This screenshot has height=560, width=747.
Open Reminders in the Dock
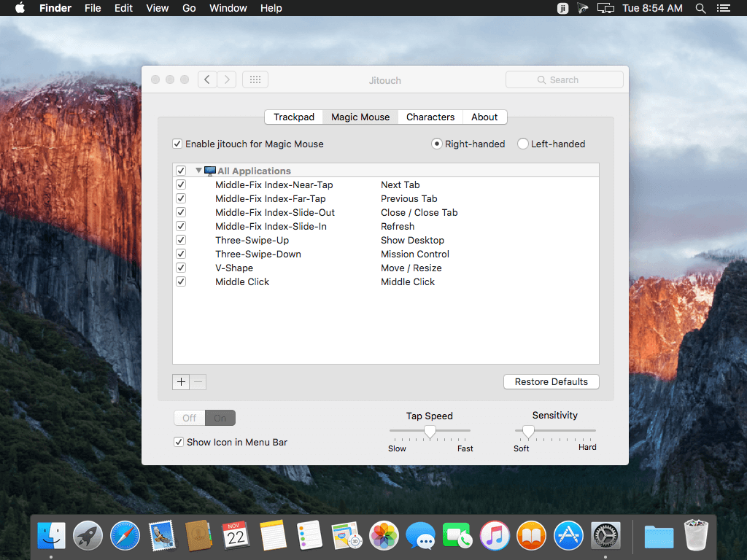pos(309,535)
